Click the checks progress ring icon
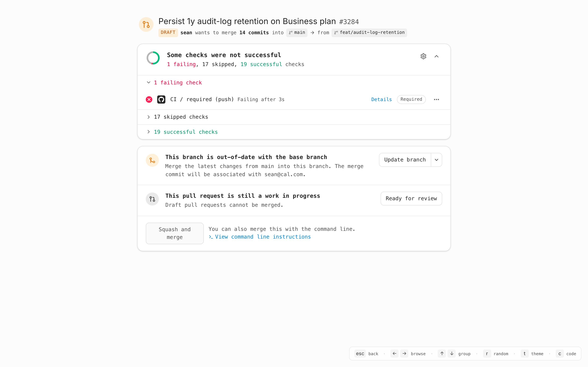Screen dimensions: 588x367 pyautogui.click(x=153, y=58)
